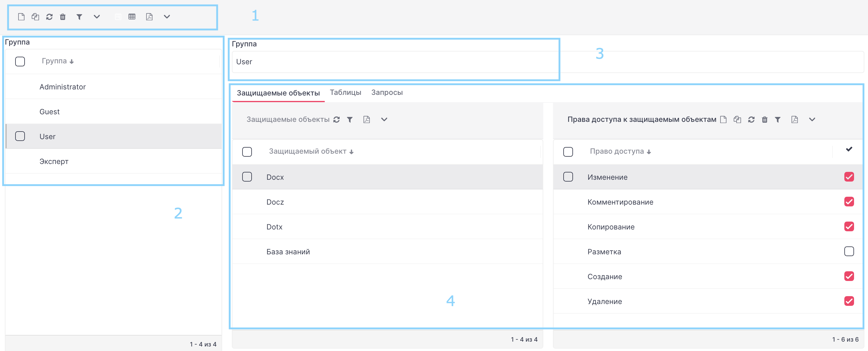Expand chevron in Права доступа panel toolbar
The width and height of the screenshot is (868, 351).
(x=812, y=119)
